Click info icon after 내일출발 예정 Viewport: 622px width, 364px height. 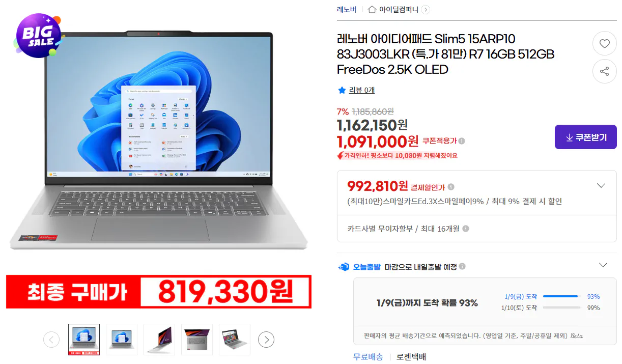462,266
